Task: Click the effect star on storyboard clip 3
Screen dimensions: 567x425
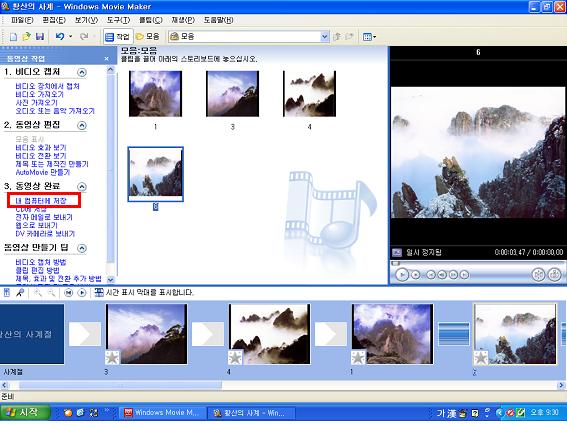Action: pyautogui.click(x=112, y=358)
